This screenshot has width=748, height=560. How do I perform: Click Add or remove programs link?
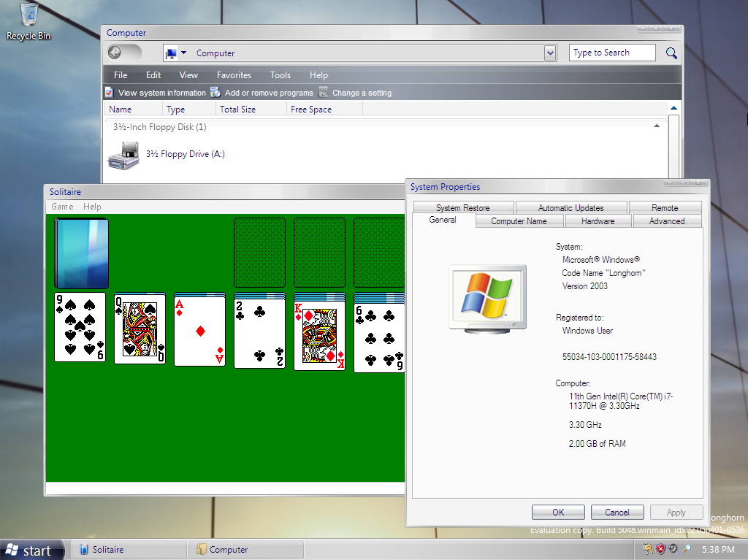point(269,93)
